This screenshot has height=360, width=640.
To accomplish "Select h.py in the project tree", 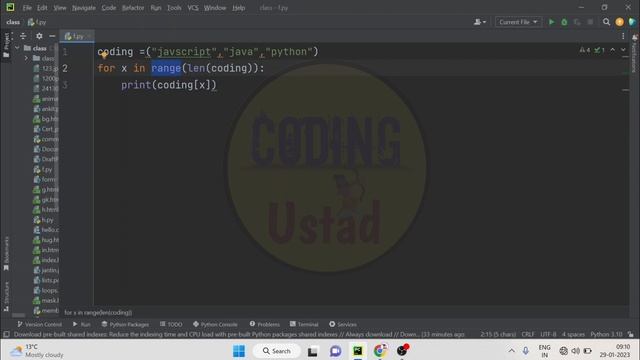I will (x=43, y=220).
